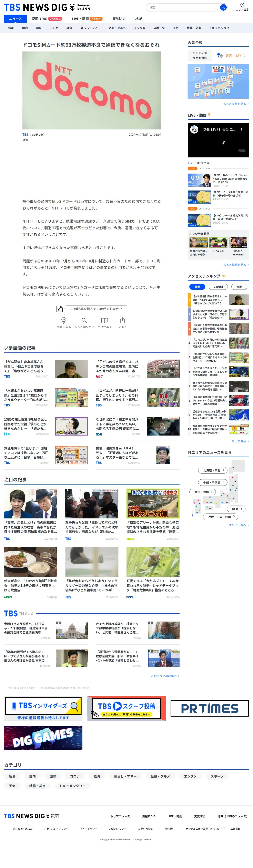This screenshot has width=253, height=868.
Task: Click the 経済 tag under the byline
Action: point(25,140)
